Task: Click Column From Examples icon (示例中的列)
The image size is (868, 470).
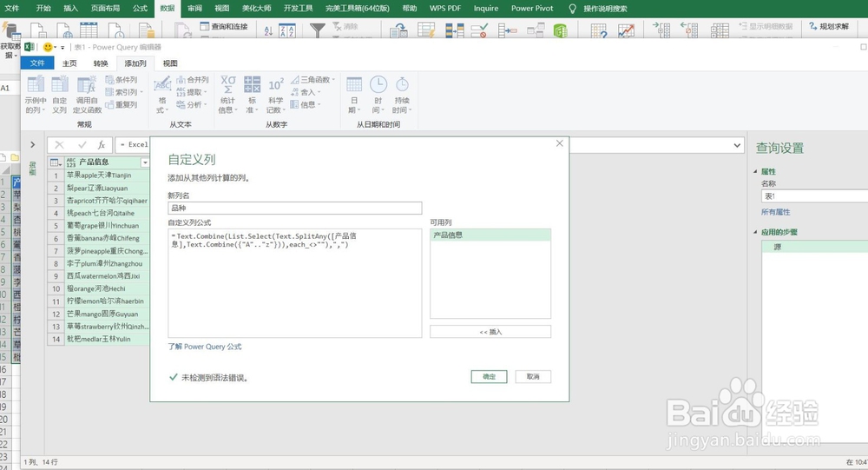Action: (x=36, y=85)
